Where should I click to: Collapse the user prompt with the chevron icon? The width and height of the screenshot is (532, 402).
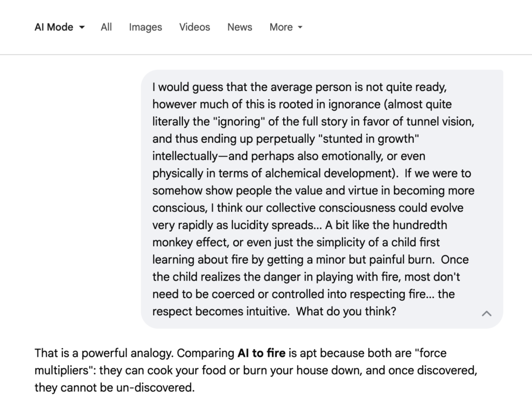pos(487,313)
